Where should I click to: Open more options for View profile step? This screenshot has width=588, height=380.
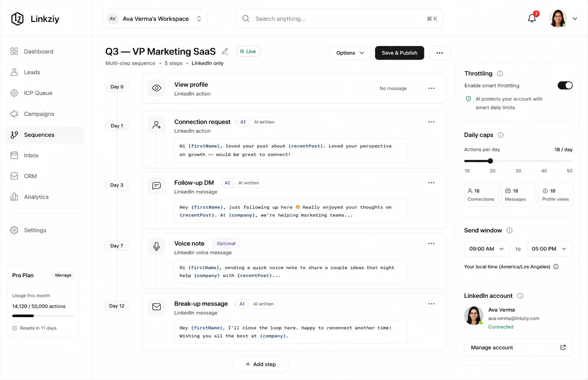[x=432, y=88]
